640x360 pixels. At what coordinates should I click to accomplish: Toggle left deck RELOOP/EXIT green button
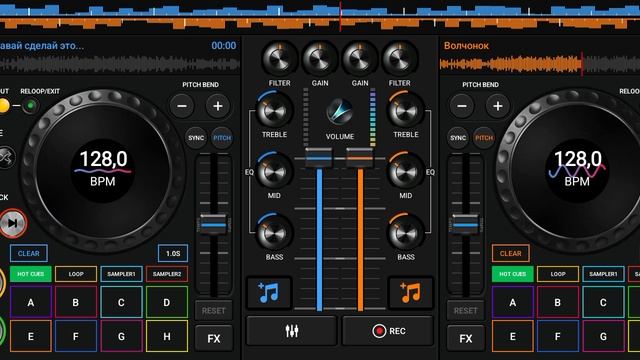30,106
